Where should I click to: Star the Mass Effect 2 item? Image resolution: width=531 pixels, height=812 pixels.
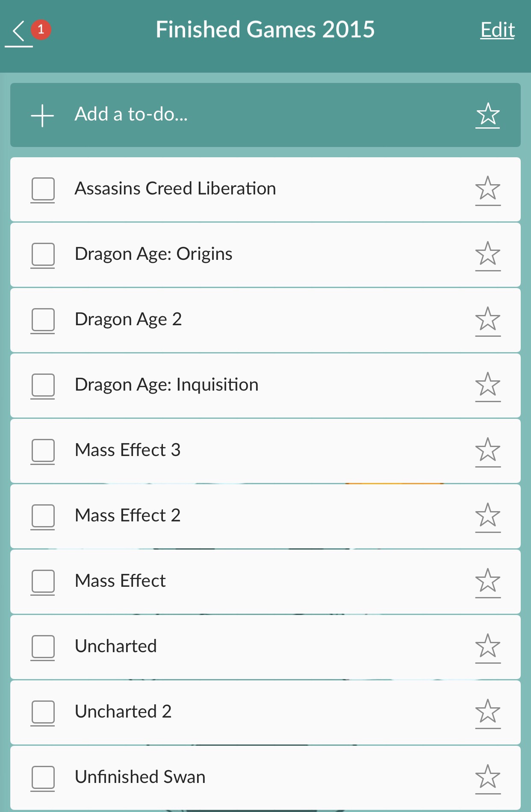(487, 516)
